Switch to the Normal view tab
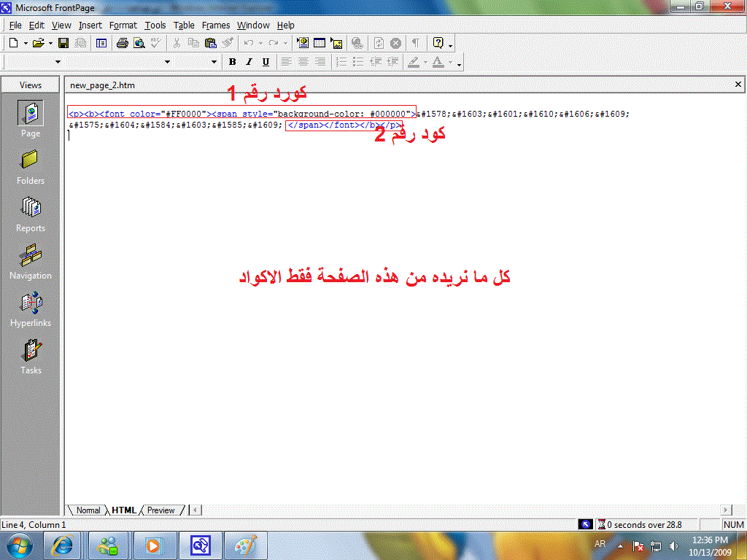Viewport: 747px width, 560px height. tap(88, 510)
